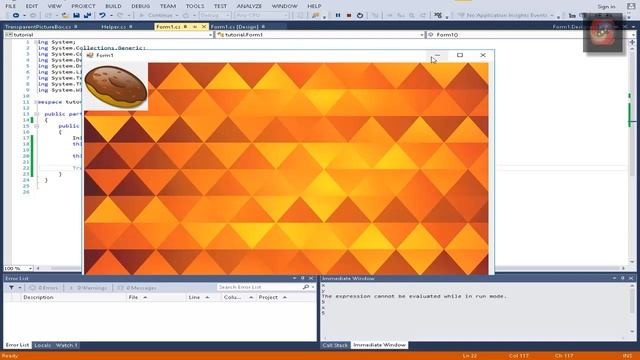
Task: Click the Error List filter funnel icon
Action: pyautogui.click(x=11, y=288)
